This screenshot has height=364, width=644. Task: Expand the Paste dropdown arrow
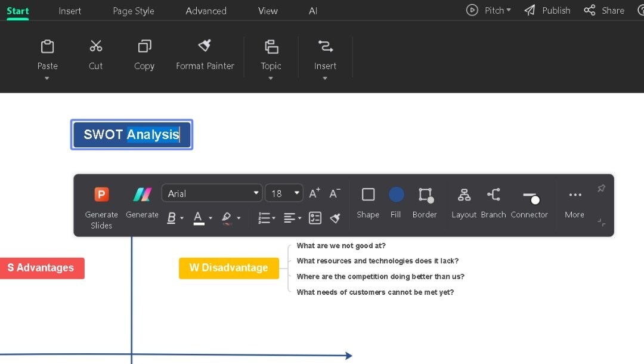(x=47, y=78)
